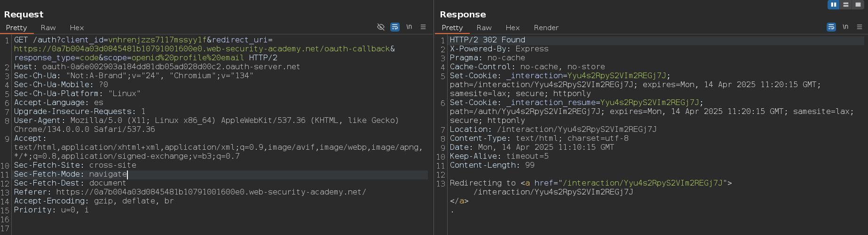Switch to top-bottom split layout
868x235 pixels.
(x=846, y=4)
